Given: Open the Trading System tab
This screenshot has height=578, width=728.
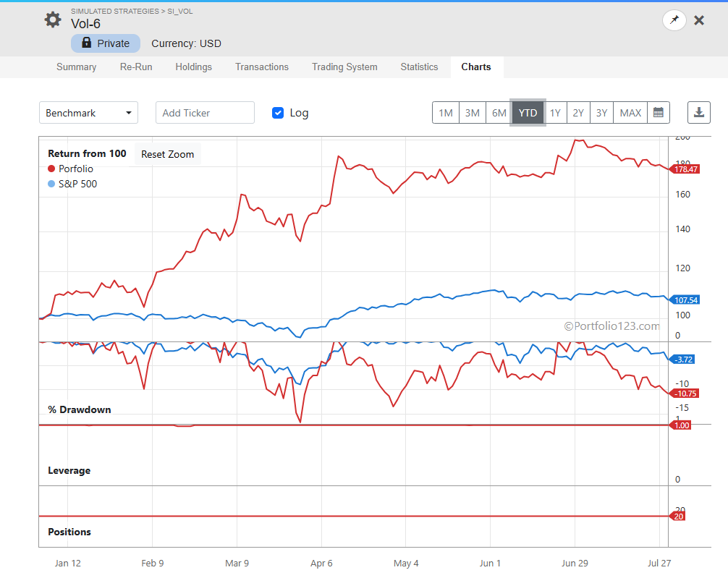Looking at the screenshot, I should pos(344,67).
